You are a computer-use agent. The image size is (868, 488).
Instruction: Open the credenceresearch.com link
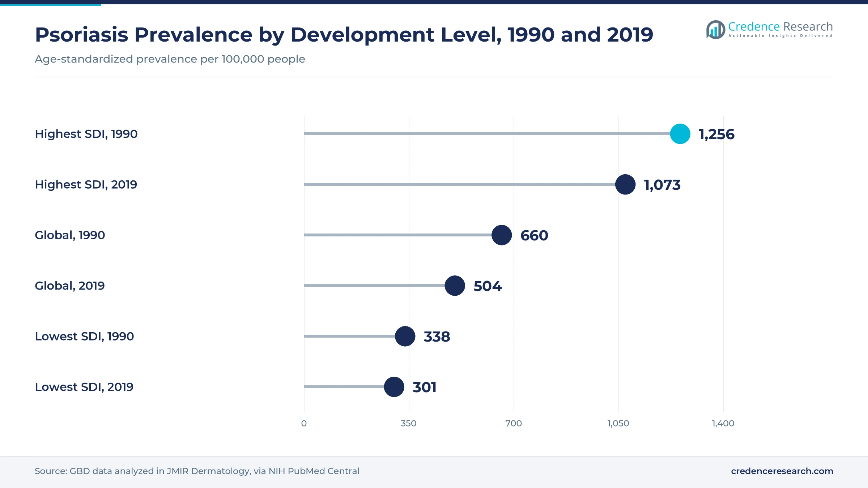pyautogui.click(x=782, y=471)
